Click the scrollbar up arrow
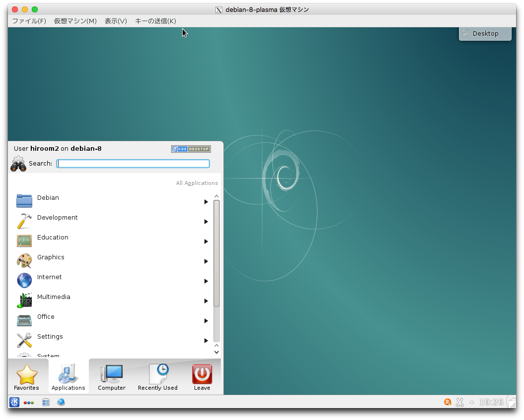524x420 pixels. point(216,196)
